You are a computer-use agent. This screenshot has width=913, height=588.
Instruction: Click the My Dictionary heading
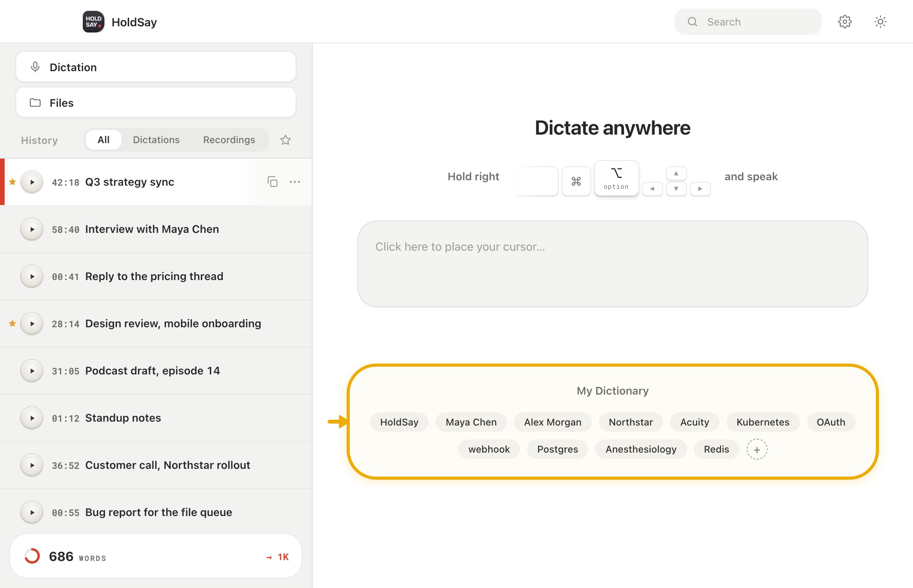(612, 391)
